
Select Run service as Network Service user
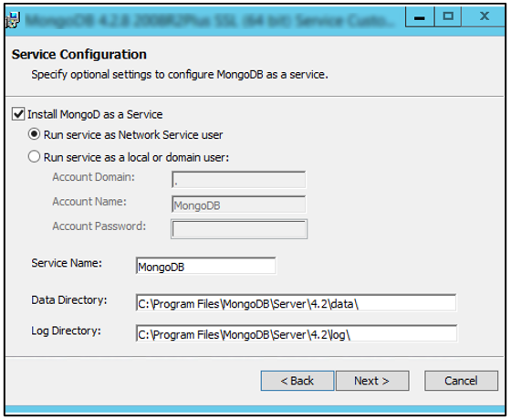[35, 134]
